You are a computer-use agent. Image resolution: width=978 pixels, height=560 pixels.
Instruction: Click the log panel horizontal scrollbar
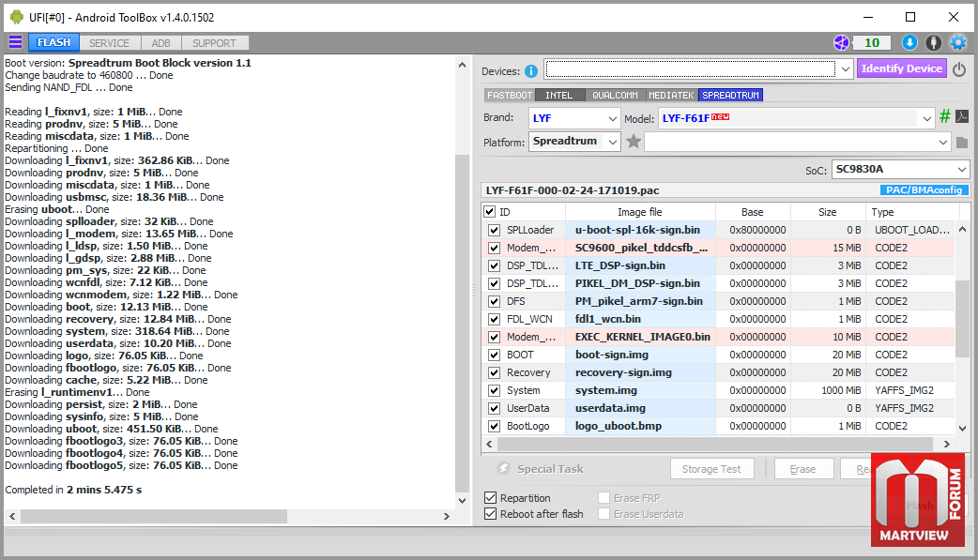pyautogui.click(x=153, y=516)
